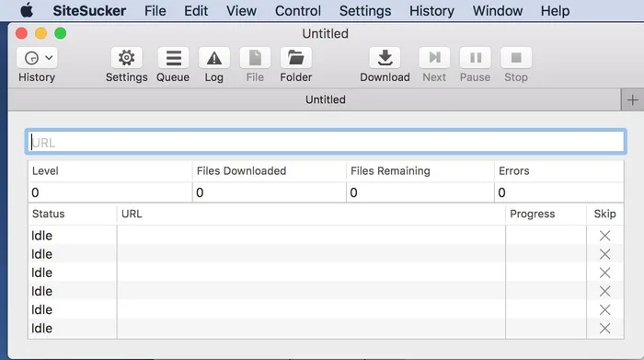Open the Settings menu in menu bar
The height and width of the screenshot is (360, 644).
[365, 11]
